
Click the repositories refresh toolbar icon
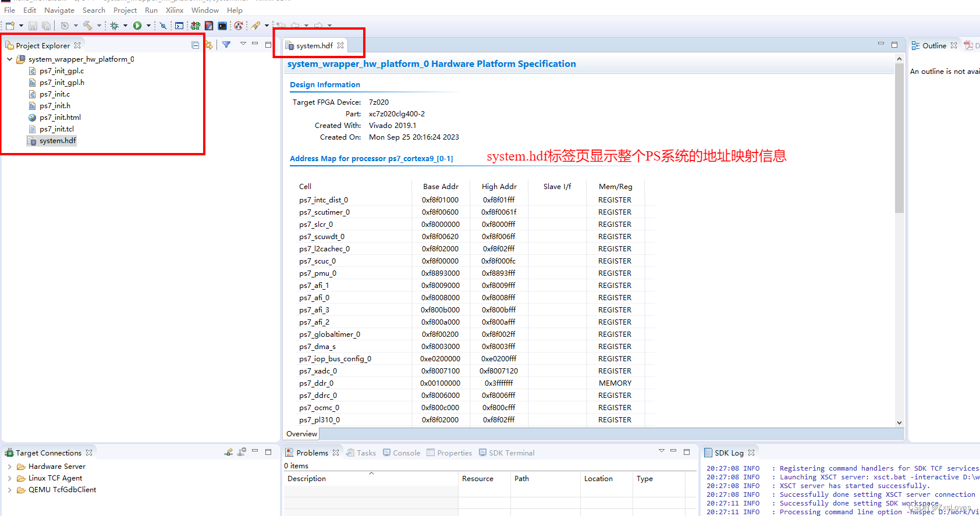coord(239,26)
